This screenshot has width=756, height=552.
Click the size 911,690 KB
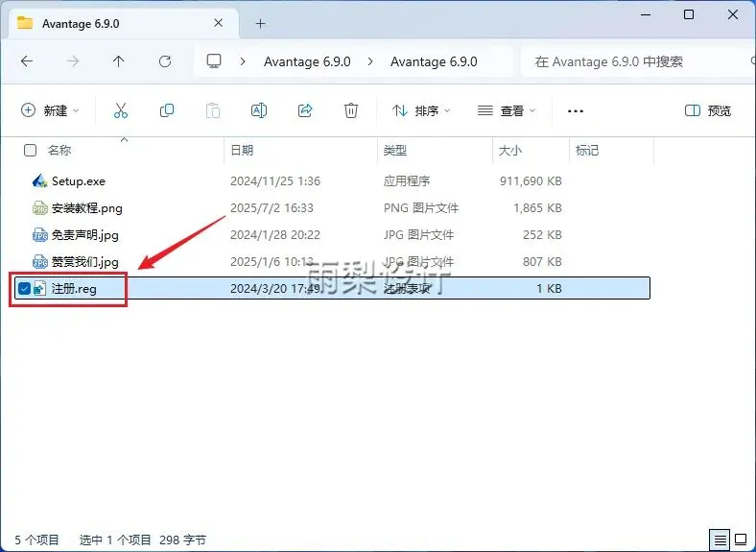[531, 181]
